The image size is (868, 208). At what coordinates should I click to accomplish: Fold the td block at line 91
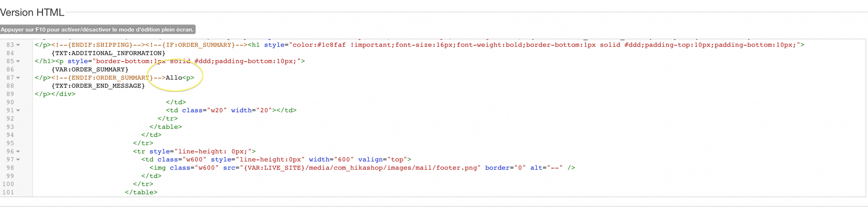(18, 110)
